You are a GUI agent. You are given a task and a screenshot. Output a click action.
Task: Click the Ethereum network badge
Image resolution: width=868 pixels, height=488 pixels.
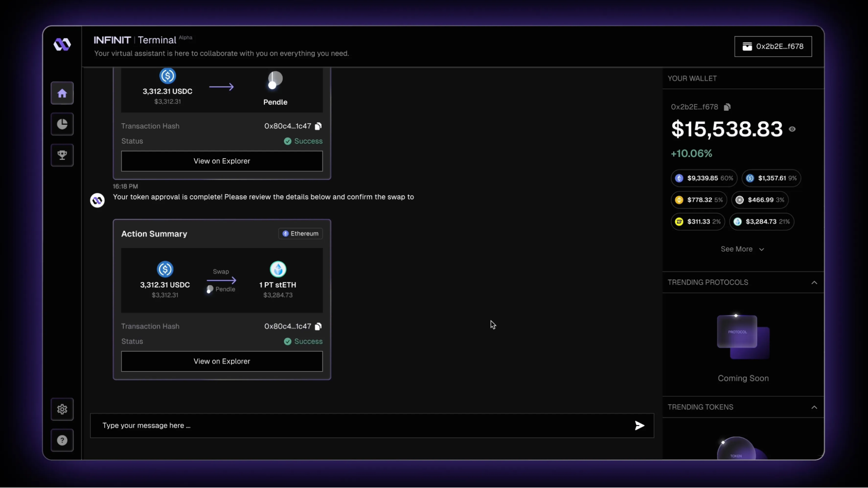[300, 234]
